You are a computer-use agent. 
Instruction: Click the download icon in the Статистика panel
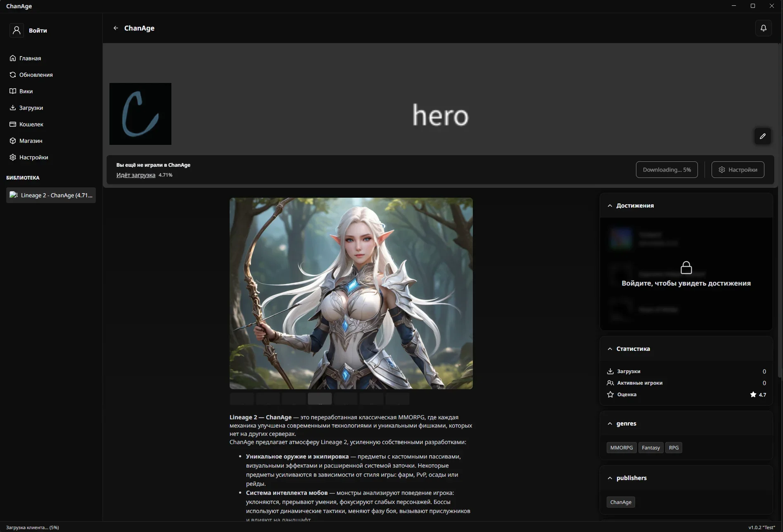pos(610,371)
